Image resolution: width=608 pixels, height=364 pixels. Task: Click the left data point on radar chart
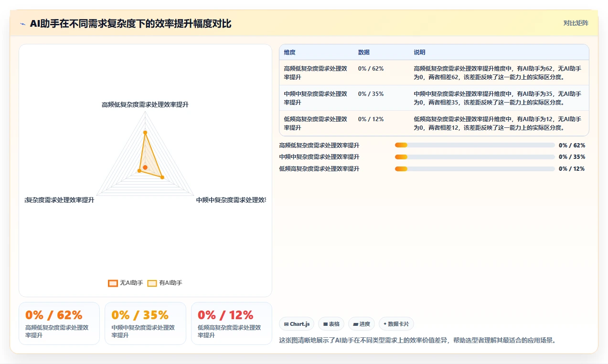tap(139, 170)
